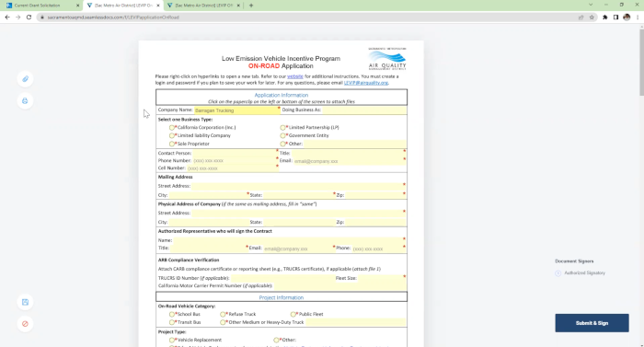Click the print document icon

pos(25,100)
